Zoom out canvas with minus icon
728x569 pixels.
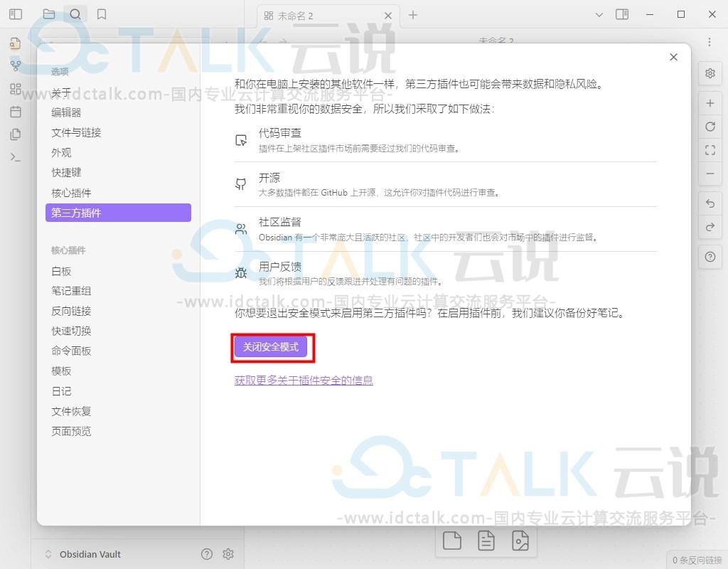[710, 174]
